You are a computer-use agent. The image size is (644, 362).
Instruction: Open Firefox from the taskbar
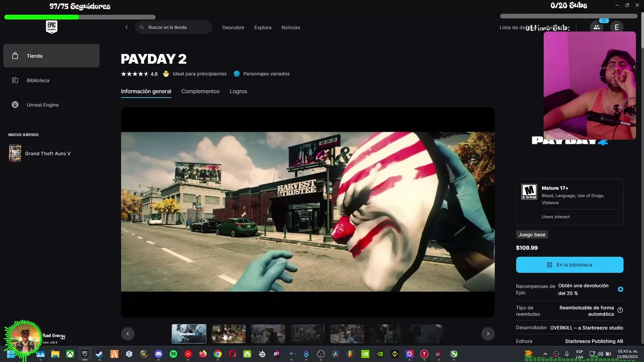[x=203, y=354]
